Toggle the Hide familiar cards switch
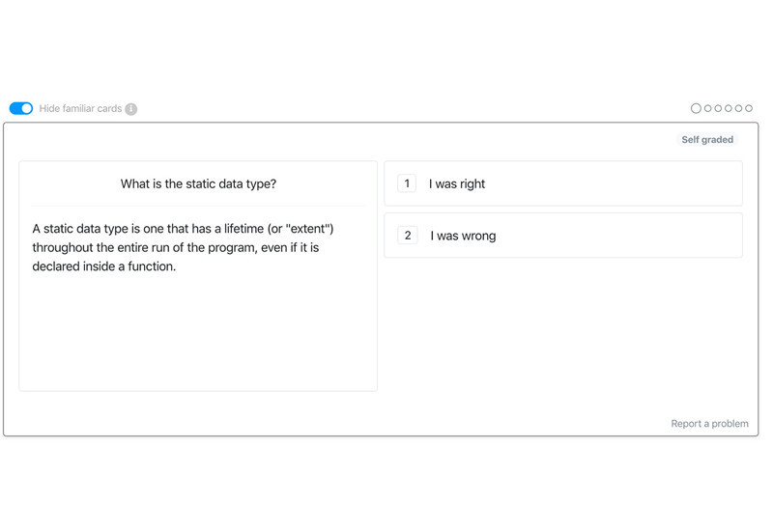The image size is (773, 532). click(x=21, y=108)
